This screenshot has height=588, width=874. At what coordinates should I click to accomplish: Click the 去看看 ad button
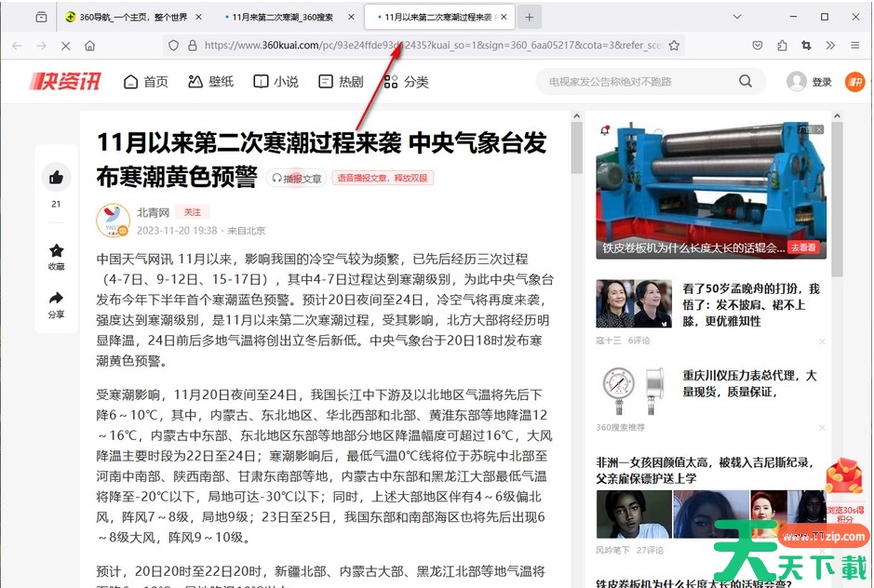pyautogui.click(x=802, y=247)
